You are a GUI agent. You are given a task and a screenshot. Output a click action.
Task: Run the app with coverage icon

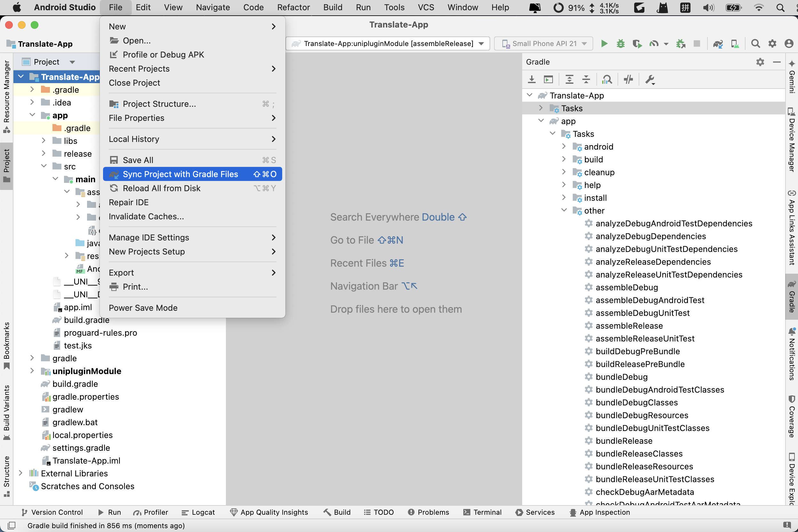pyautogui.click(x=637, y=44)
